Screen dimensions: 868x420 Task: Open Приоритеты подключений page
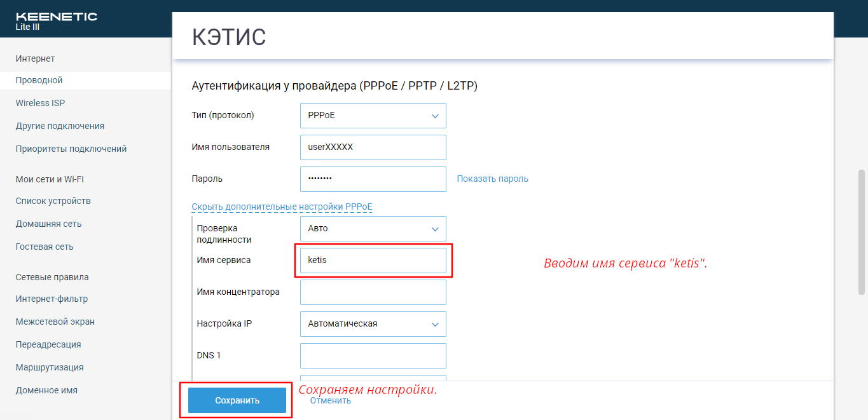pos(71,149)
